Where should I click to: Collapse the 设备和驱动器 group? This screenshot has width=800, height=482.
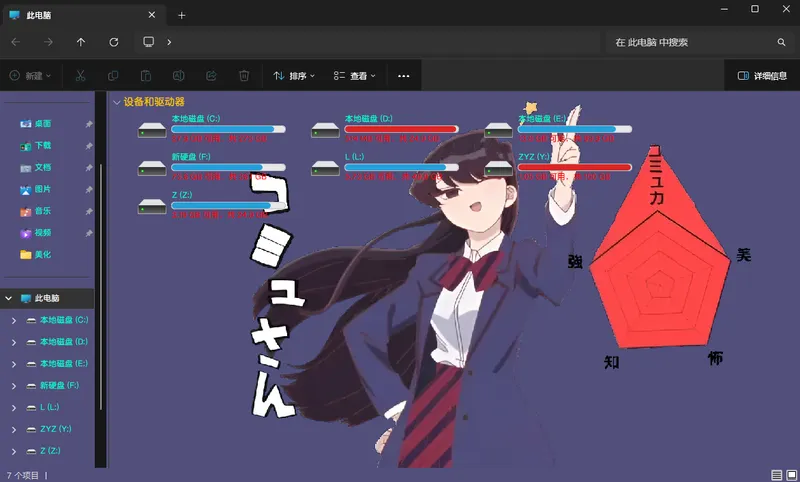[x=117, y=103]
